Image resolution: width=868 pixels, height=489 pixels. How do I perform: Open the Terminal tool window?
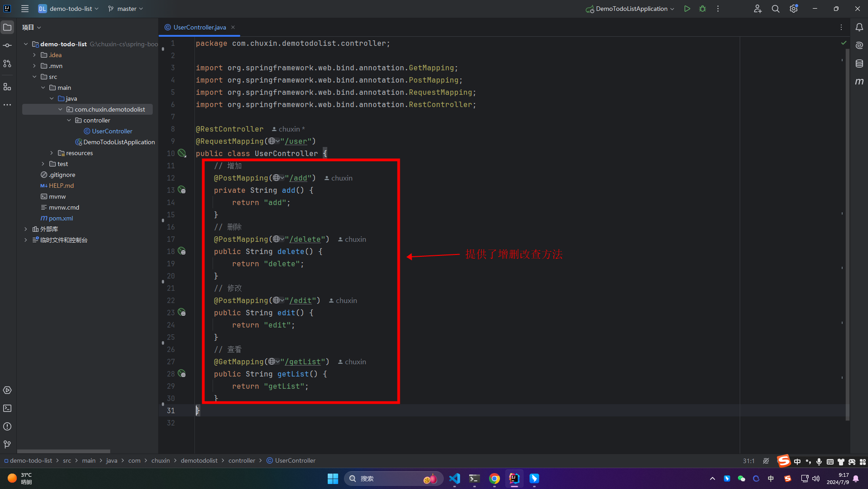pos(7,408)
